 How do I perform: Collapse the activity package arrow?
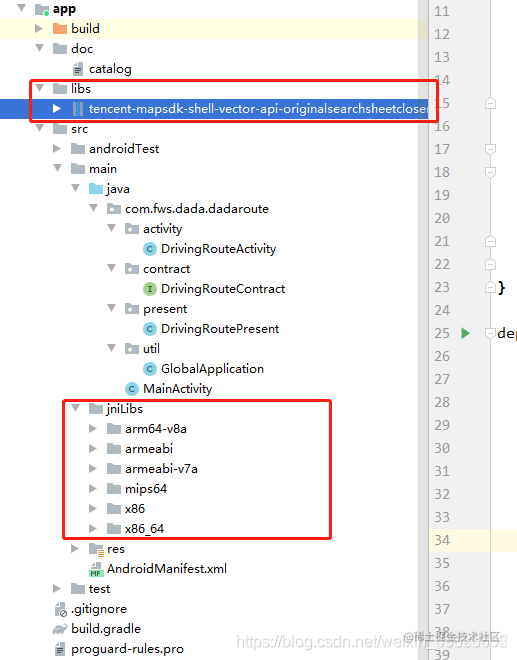[112, 228]
